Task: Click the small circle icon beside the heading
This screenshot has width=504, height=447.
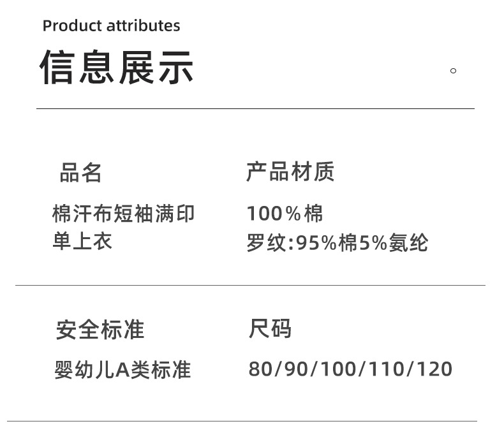Action: (454, 71)
